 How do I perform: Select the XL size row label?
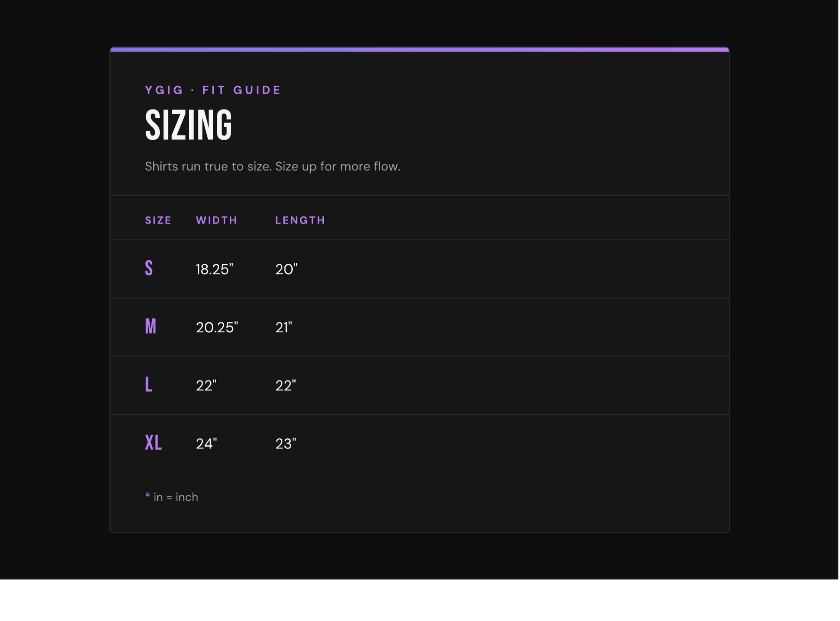pos(153,443)
